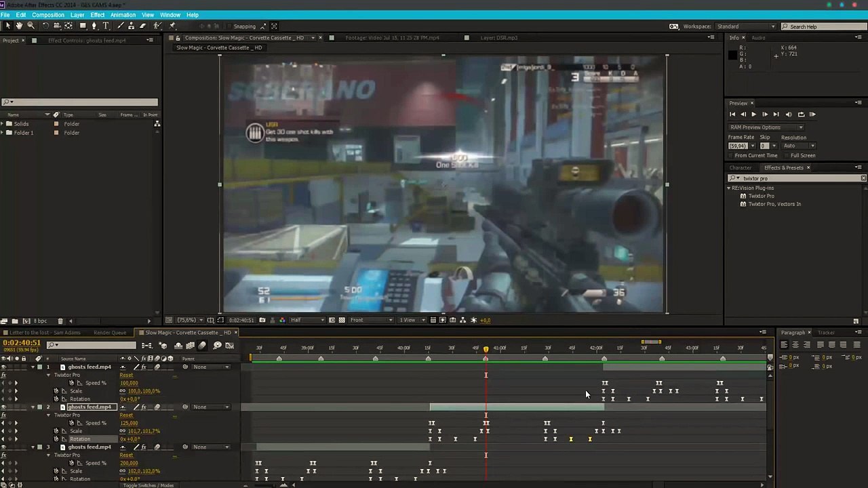Viewport: 868px width, 488px height.
Task: Select the Brush tool
Action: tap(121, 26)
